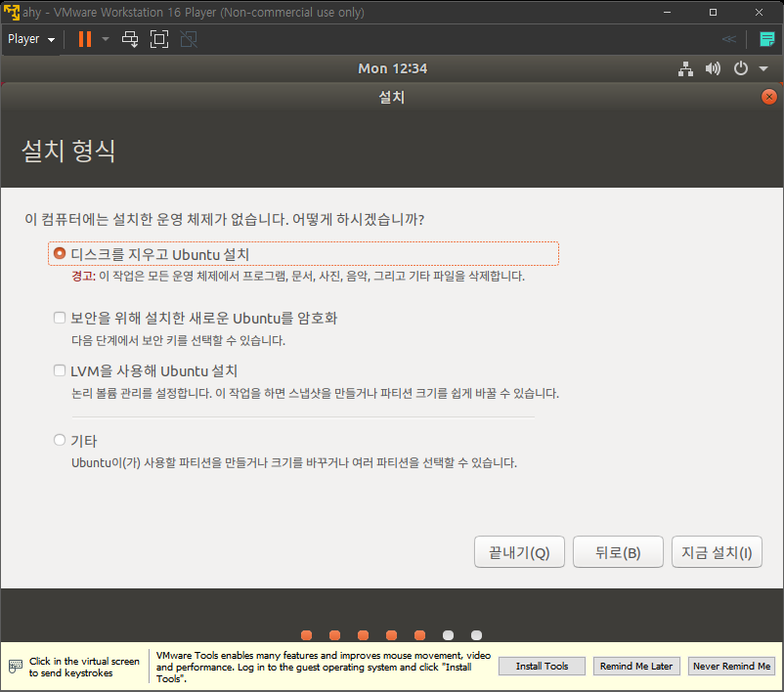Click the first orange progress dot
This screenshot has width=784, height=692.
[307, 635]
